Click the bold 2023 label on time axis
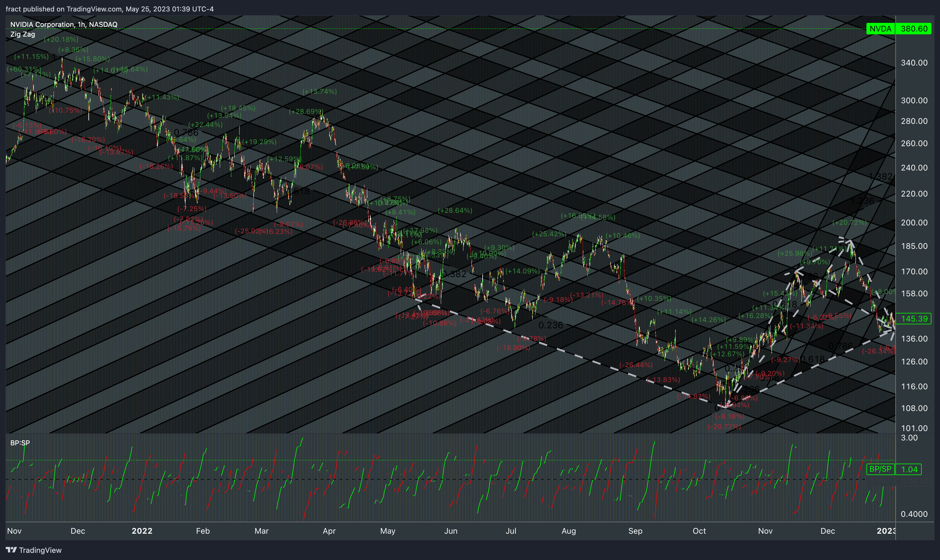 (886, 531)
